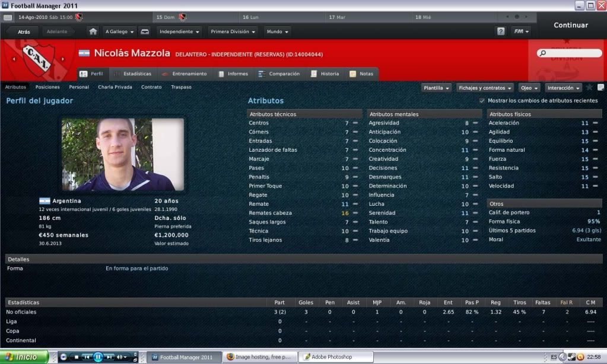Open the Personal sub-tab
The width and height of the screenshot is (607, 364).
coord(79,87)
